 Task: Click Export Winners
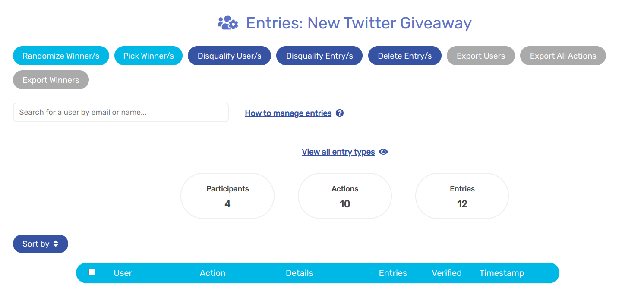tap(51, 80)
